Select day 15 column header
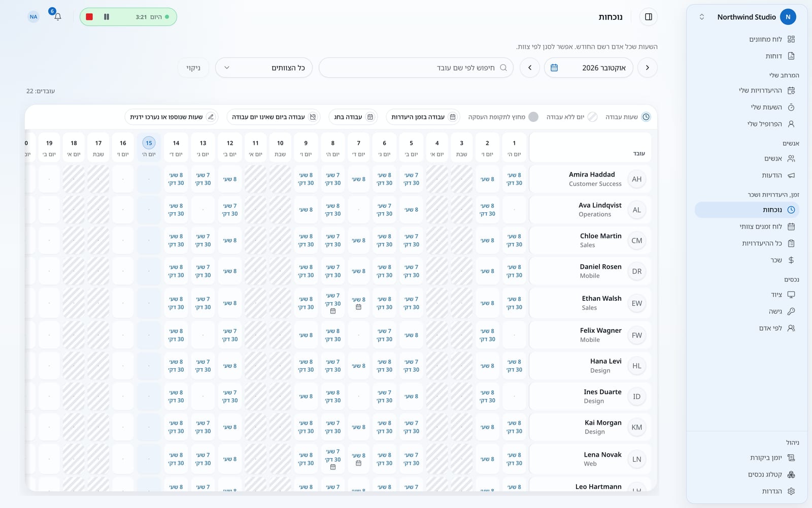Image resolution: width=812 pixels, height=508 pixels. [149, 147]
